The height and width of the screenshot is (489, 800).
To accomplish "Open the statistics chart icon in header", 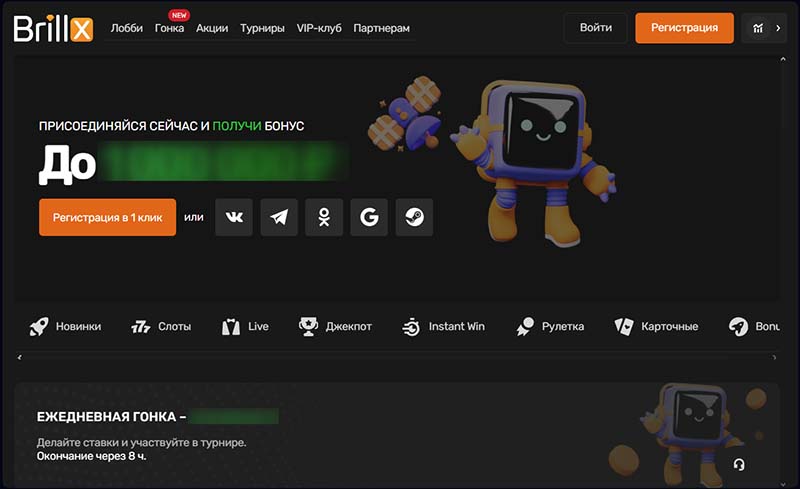I will (758, 28).
